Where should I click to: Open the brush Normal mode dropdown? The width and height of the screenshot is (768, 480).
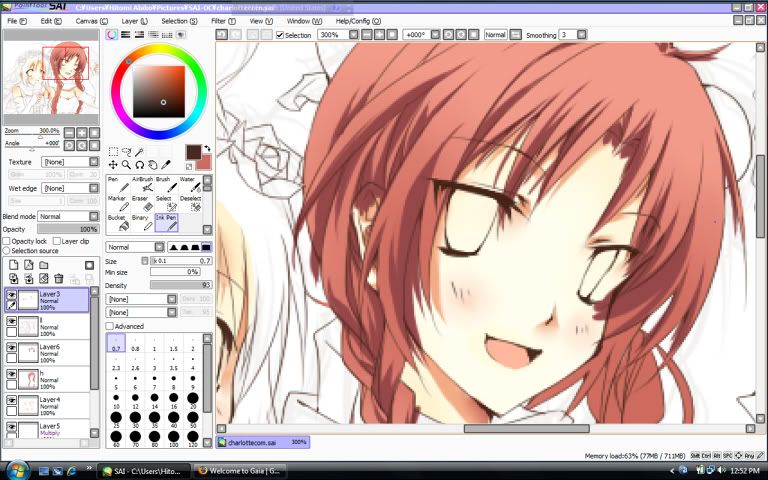point(135,247)
